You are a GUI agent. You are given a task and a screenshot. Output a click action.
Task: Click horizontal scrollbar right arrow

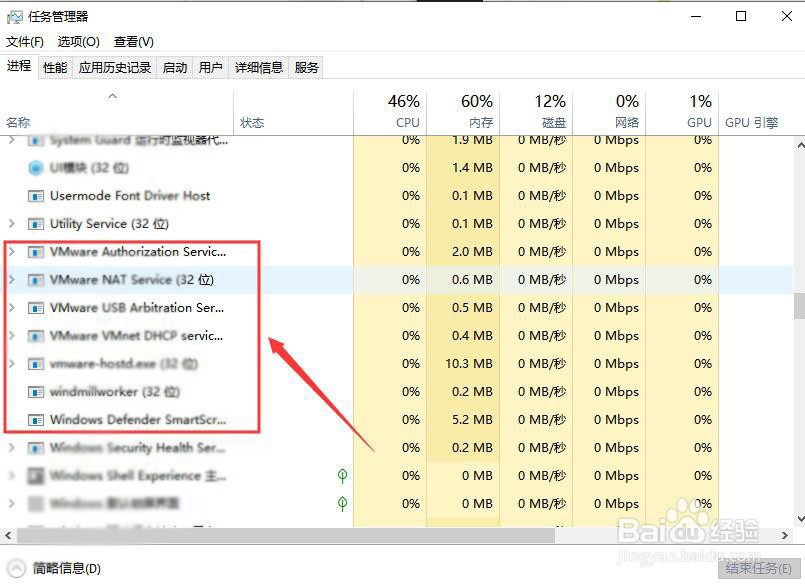(x=784, y=535)
